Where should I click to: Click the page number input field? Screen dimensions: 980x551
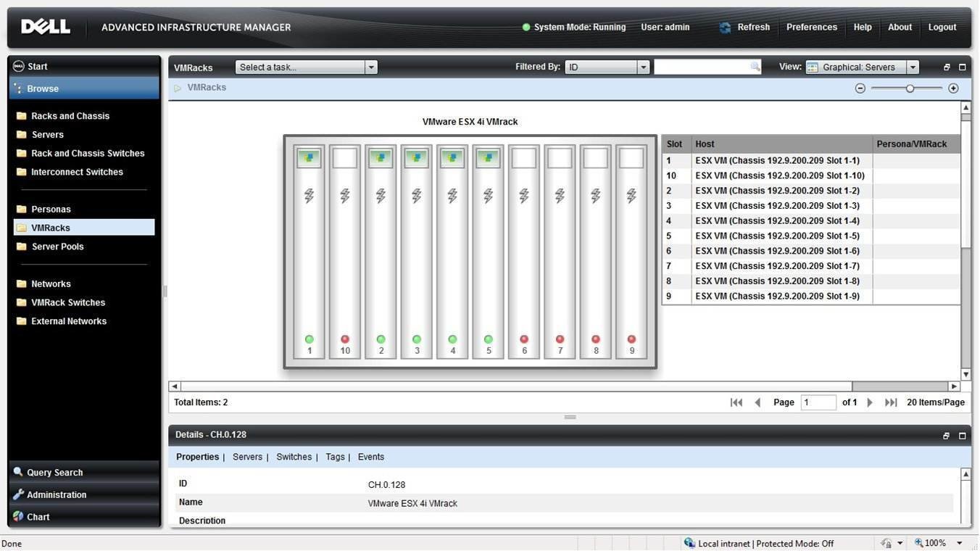818,402
